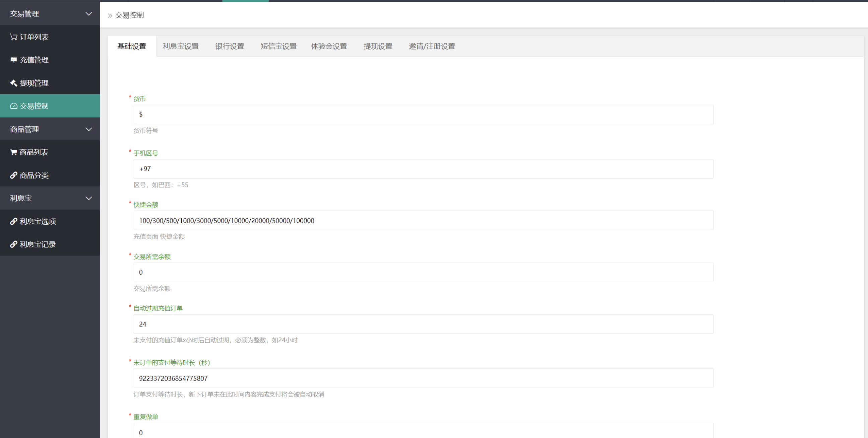Click the gavel icon beside 提现管理
Viewport: 868px width, 438px height.
coord(13,83)
